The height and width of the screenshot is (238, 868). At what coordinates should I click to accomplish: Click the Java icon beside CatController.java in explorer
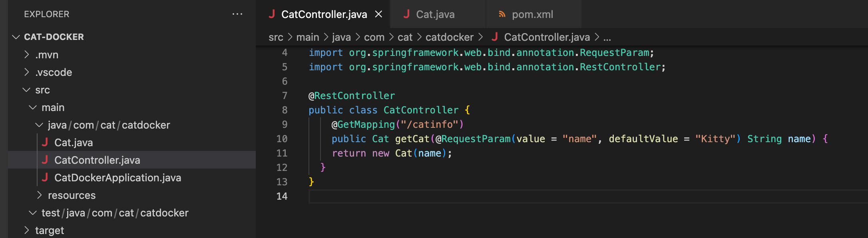45,160
